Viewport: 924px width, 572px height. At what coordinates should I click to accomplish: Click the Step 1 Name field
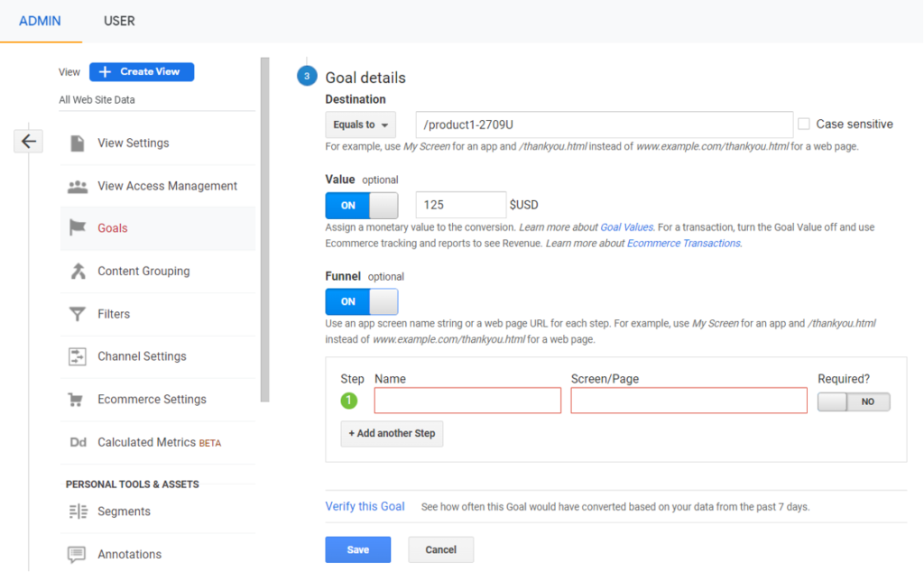click(467, 401)
